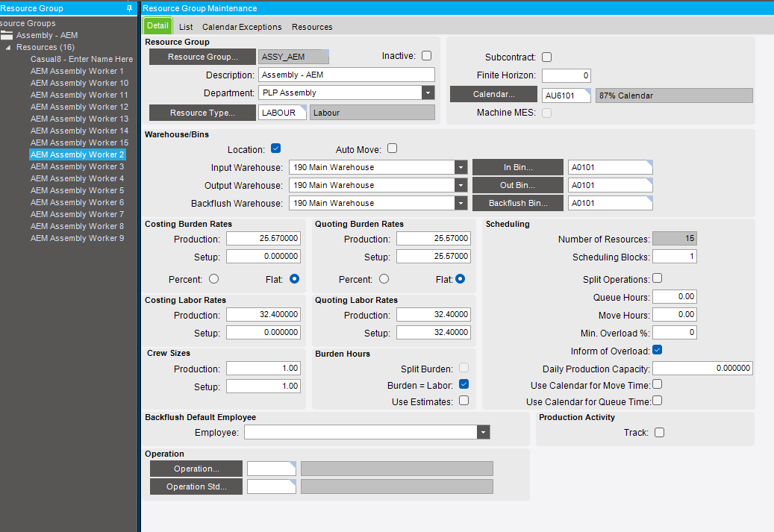
Task: Enable the Split Operations checkbox
Action: pyautogui.click(x=657, y=278)
